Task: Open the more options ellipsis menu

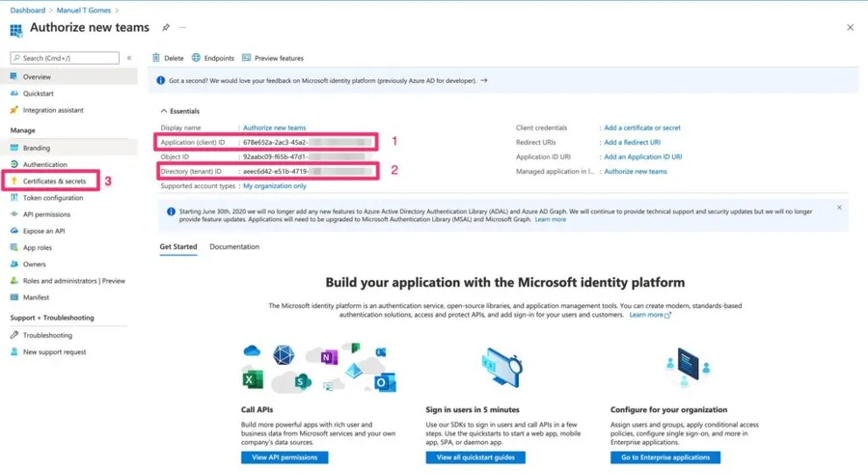Action: 182,28
